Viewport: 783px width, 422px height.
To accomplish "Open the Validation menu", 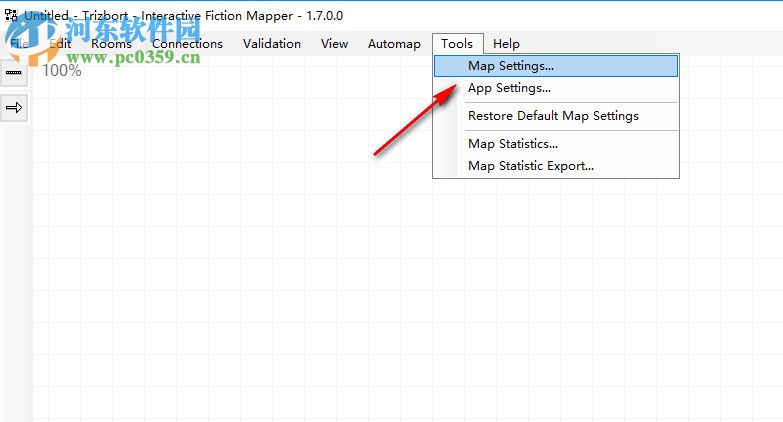I will [272, 44].
